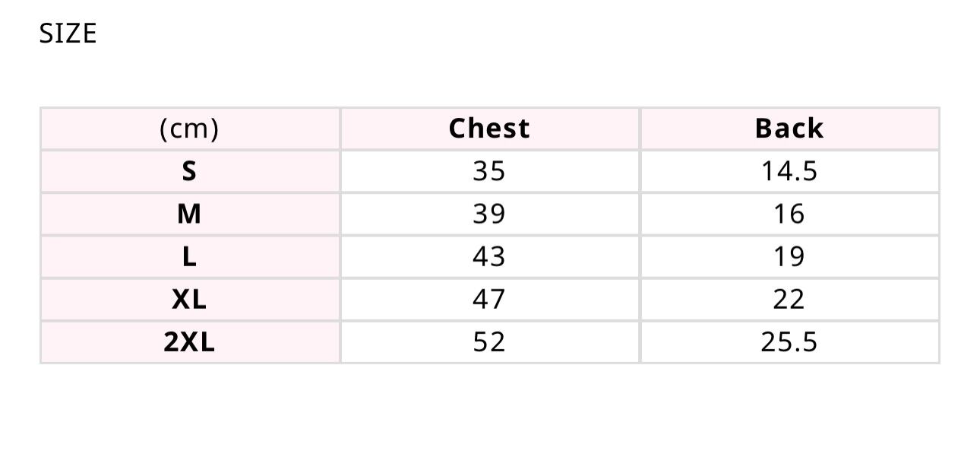
Task: Select the Chest column header
Action: tap(489, 129)
